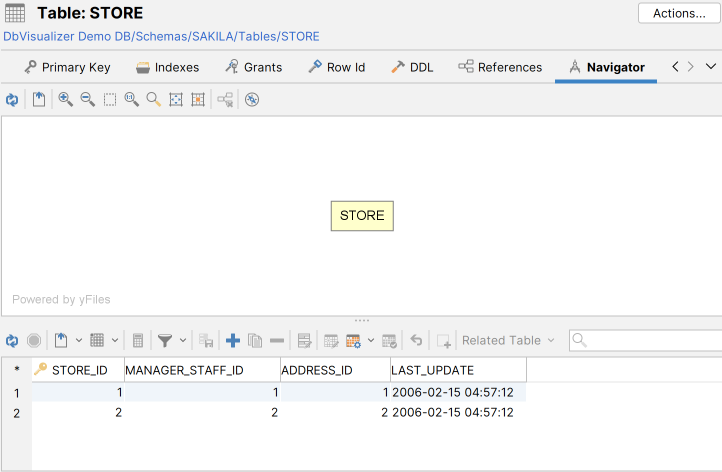Open the DDL tab

tap(412, 67)
